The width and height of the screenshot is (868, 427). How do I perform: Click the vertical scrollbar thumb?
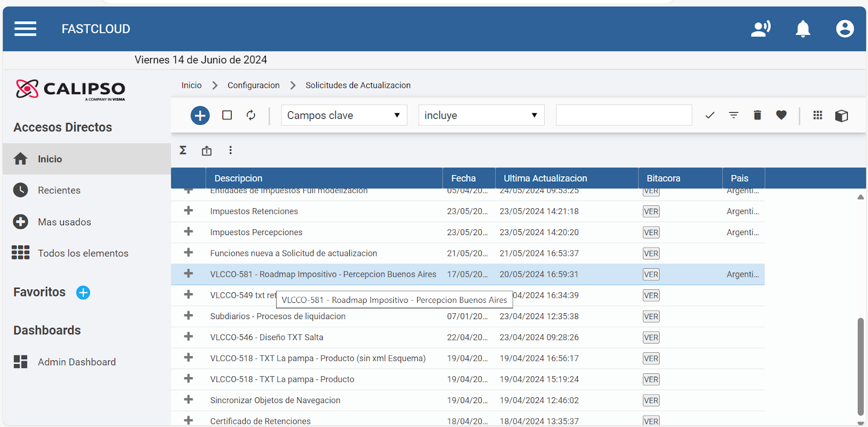click(x=860, y=366)
